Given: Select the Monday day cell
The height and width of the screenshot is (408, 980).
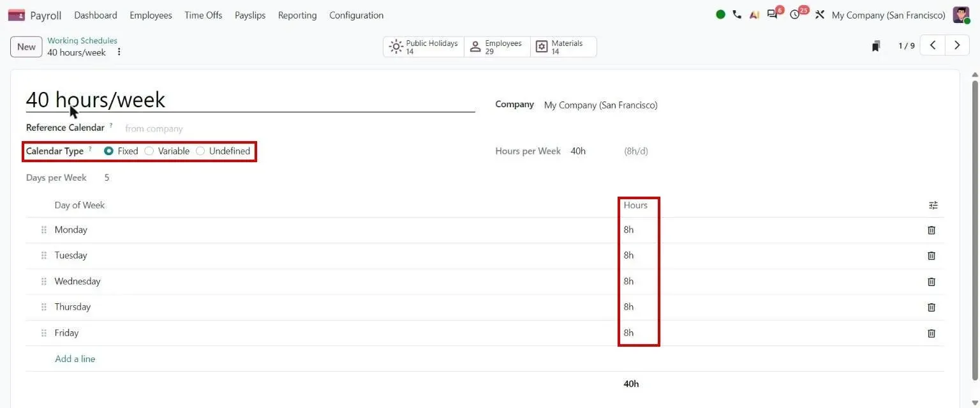Looking at the screenshot, I should 71,230.
